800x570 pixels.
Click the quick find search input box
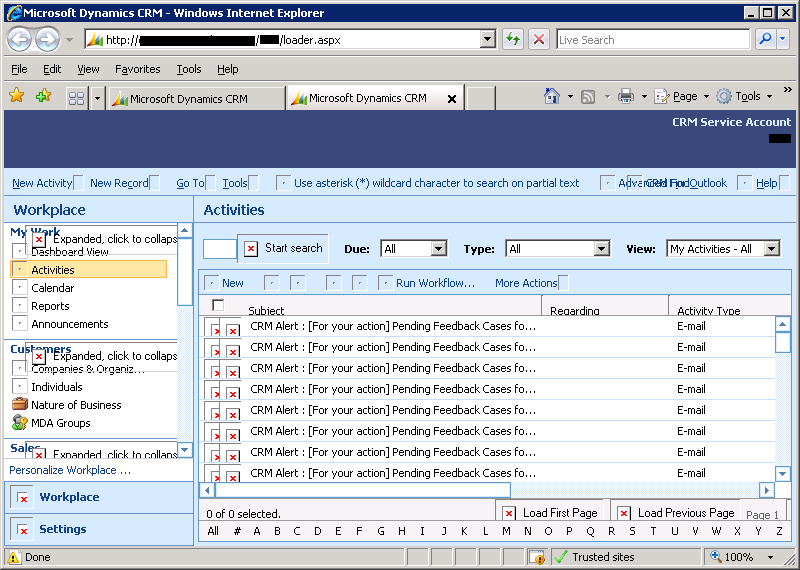[219, 249]
